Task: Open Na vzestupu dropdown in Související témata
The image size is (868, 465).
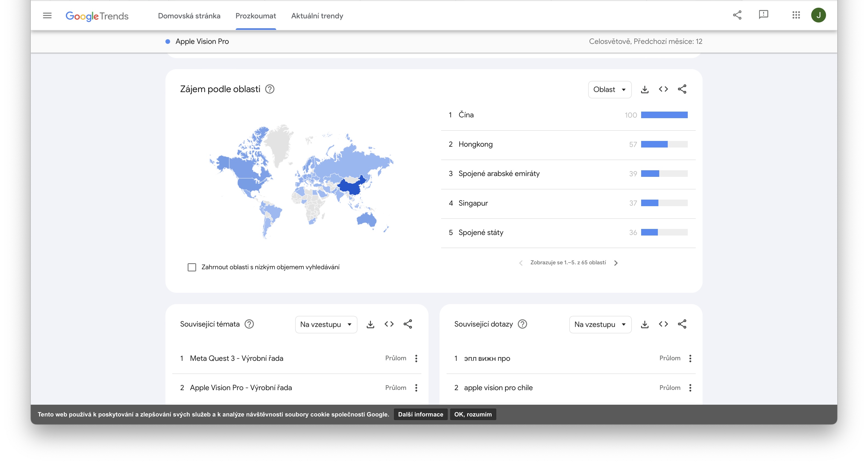Action: [x=325, y=325]
